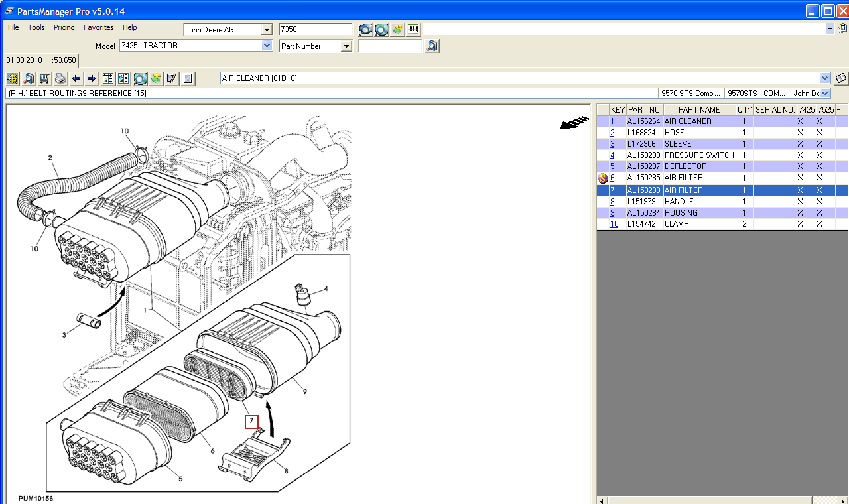Open the Favorites menu

(98, 28)
